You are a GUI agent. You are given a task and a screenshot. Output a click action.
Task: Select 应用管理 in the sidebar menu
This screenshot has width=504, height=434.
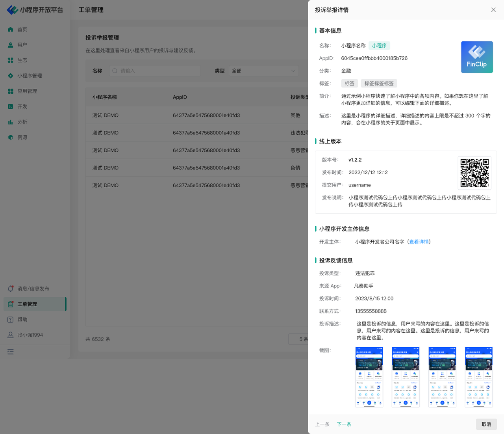(x=27, y=91)
